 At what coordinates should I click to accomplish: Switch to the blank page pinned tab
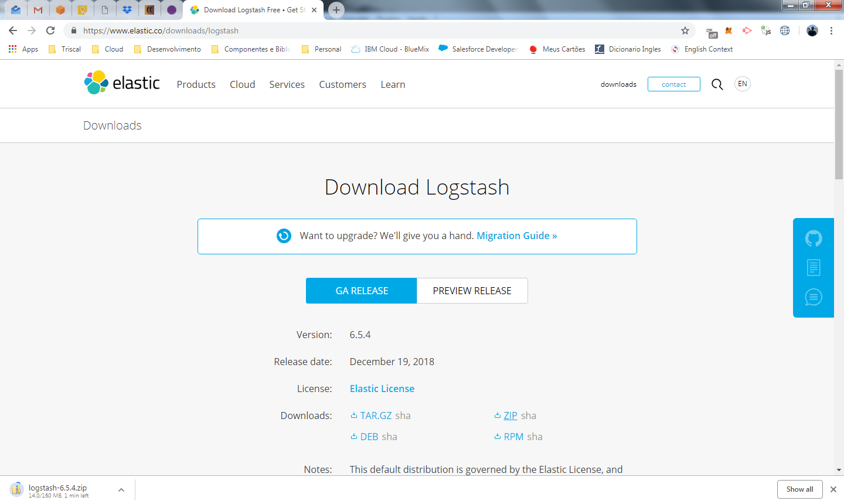(105, 10)
